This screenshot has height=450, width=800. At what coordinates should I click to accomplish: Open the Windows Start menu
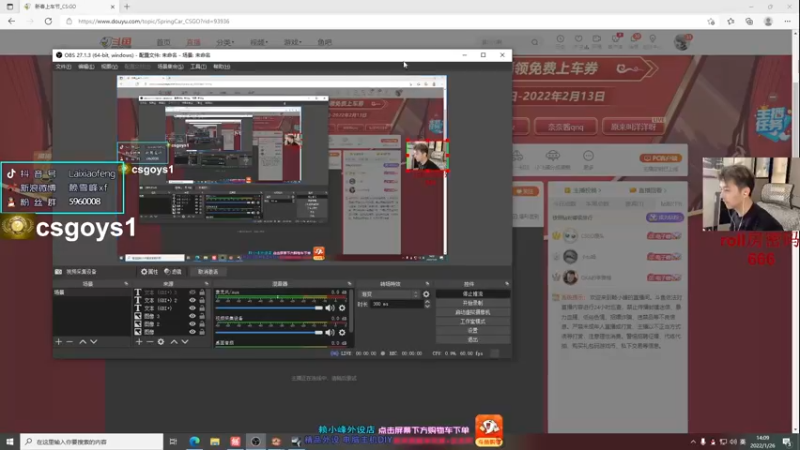(10, 441)
